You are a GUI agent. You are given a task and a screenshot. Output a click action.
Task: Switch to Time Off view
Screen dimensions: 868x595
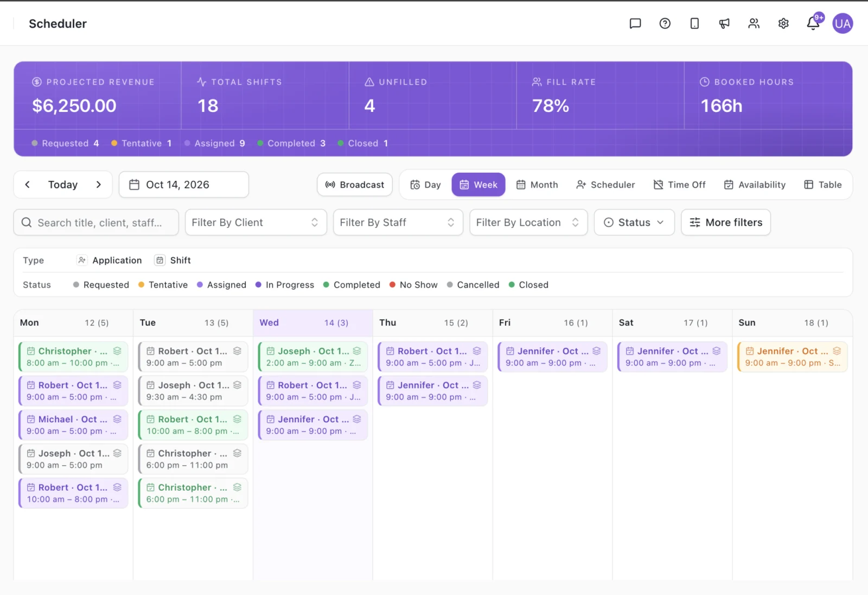coord(679,185)
